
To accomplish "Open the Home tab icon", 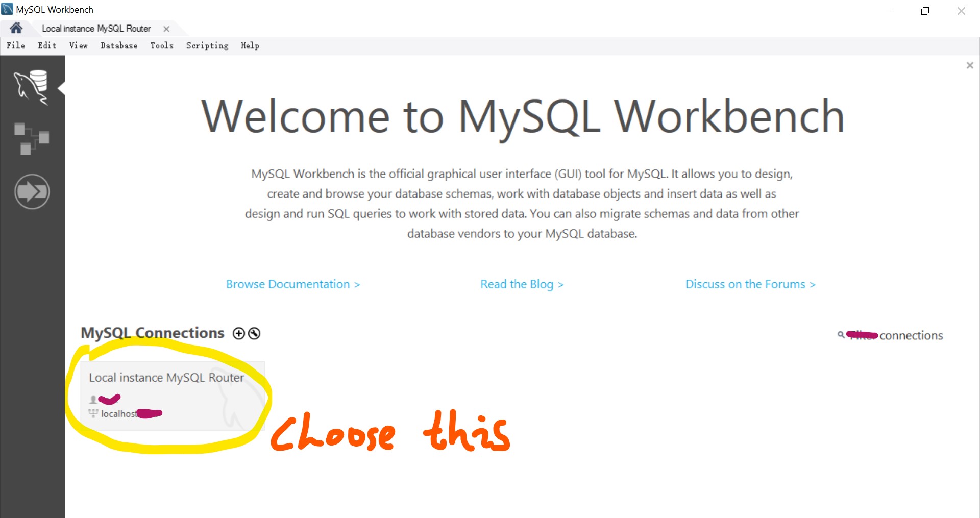I will [16, 28].
